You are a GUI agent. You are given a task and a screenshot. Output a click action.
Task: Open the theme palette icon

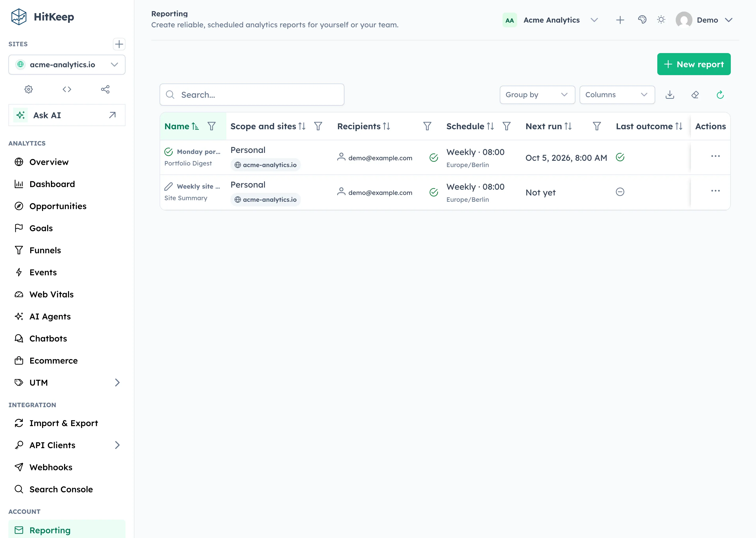(642, 20)
